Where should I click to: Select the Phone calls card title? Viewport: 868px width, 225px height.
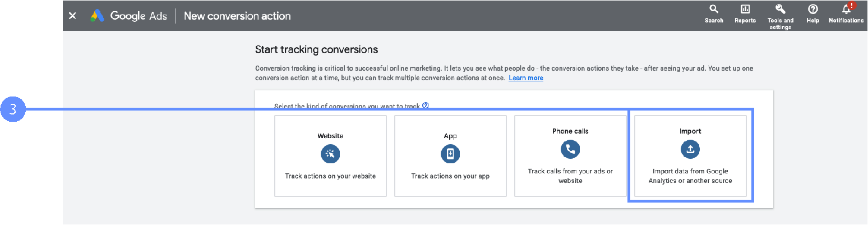[570, 131]
